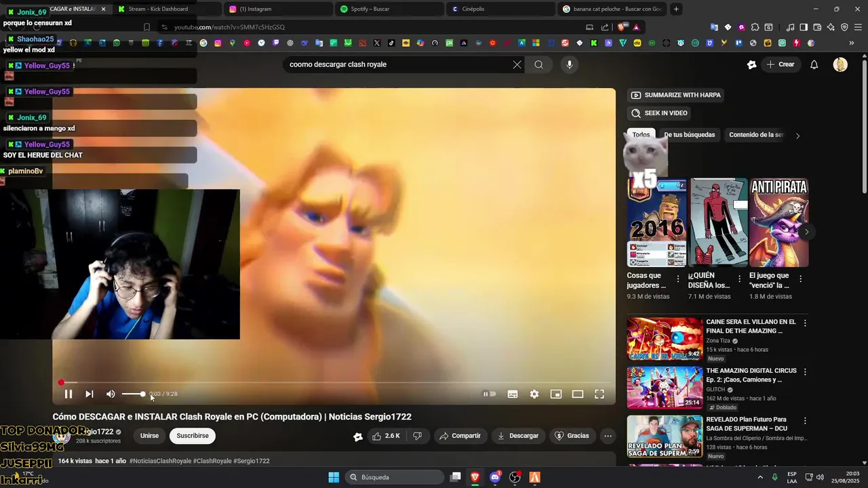This screenshot has height=488, width=868.
Task: Enter fullscreen mode
Action: [599, 394]
